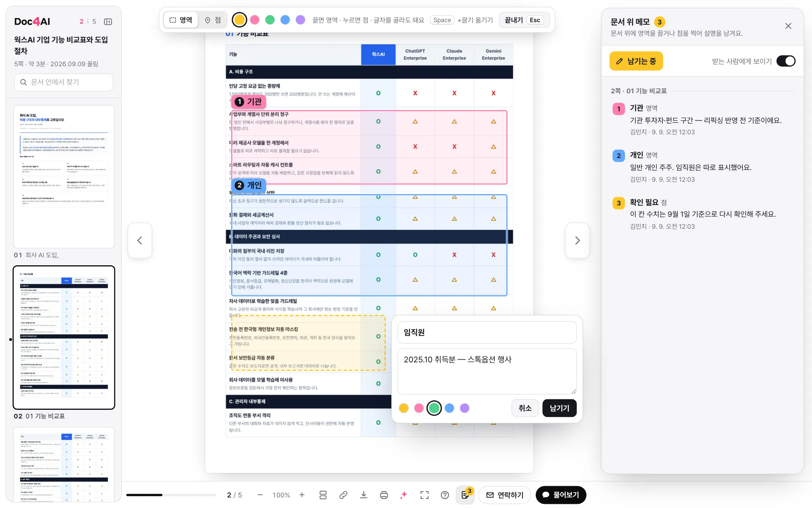Close the 문서 위 메모 panel
812x508 pixels.
click(788, 26)
